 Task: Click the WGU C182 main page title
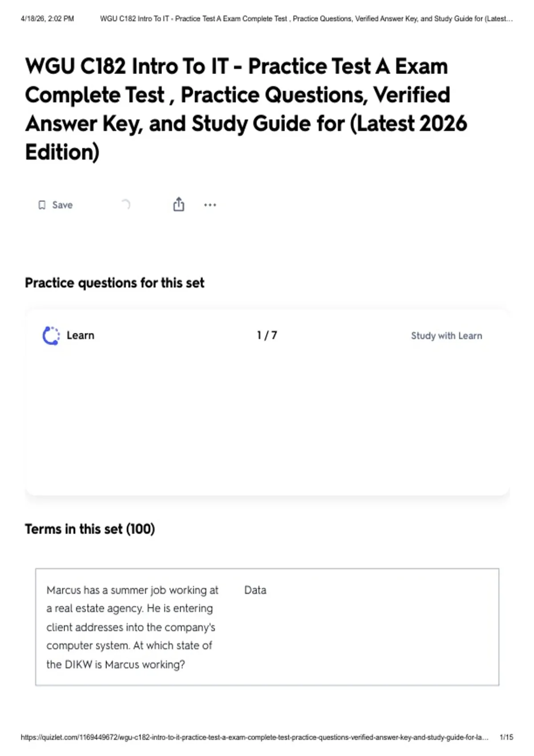[246, 109]
